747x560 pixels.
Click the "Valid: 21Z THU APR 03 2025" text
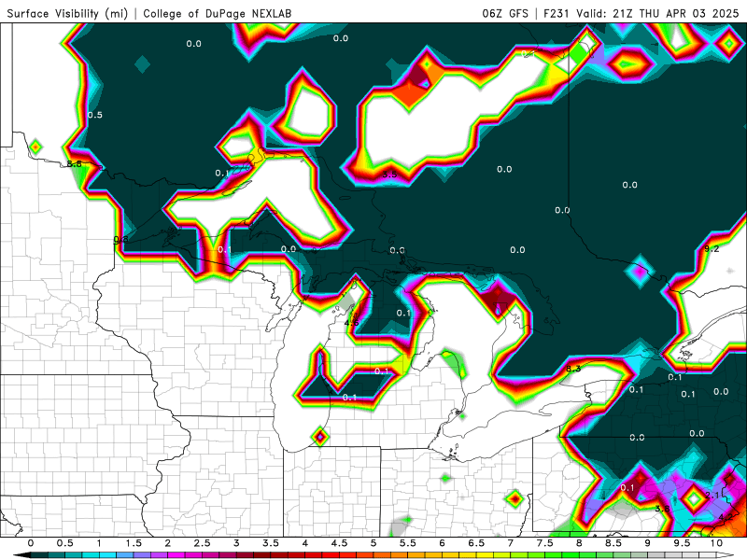[657, 13]
